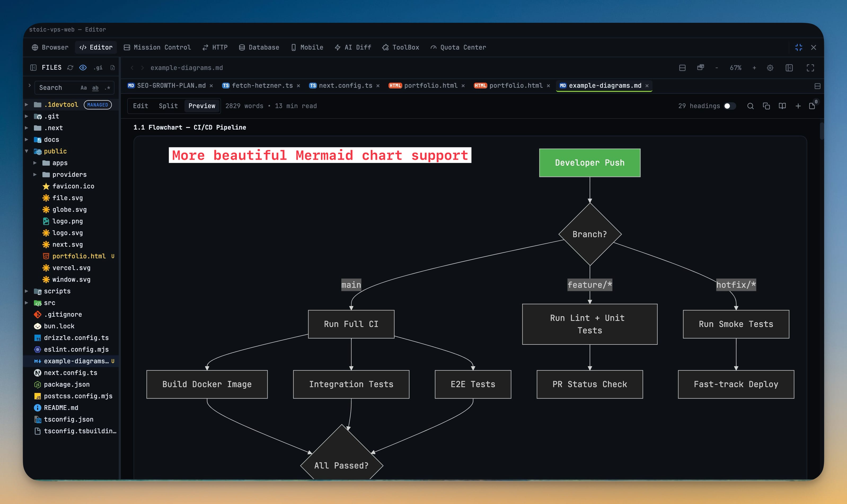The height and width of the screenshot is (504, 847).
Task: Enter fullscreen editor icon
Action: [810, 68]
